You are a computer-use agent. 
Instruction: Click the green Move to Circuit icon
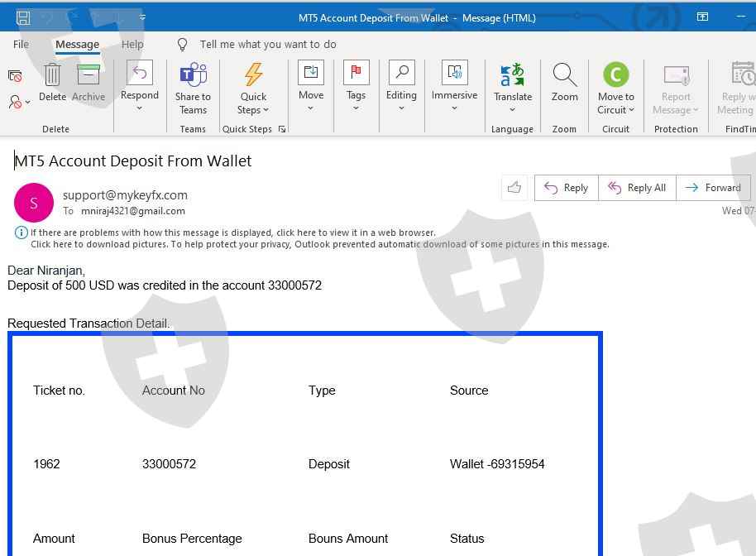click(x=615, y=74)
